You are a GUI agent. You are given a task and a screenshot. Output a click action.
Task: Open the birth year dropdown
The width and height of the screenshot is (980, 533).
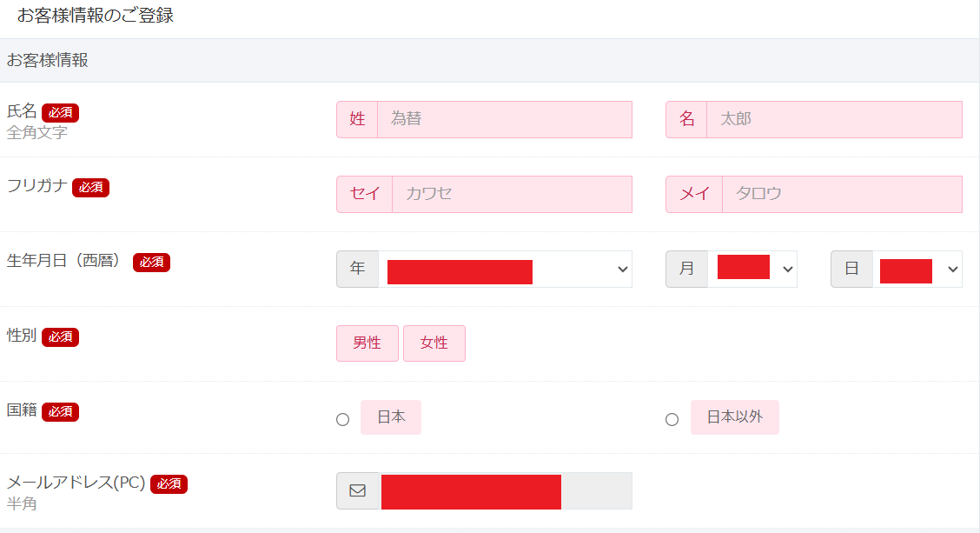[x=505, y=269]
